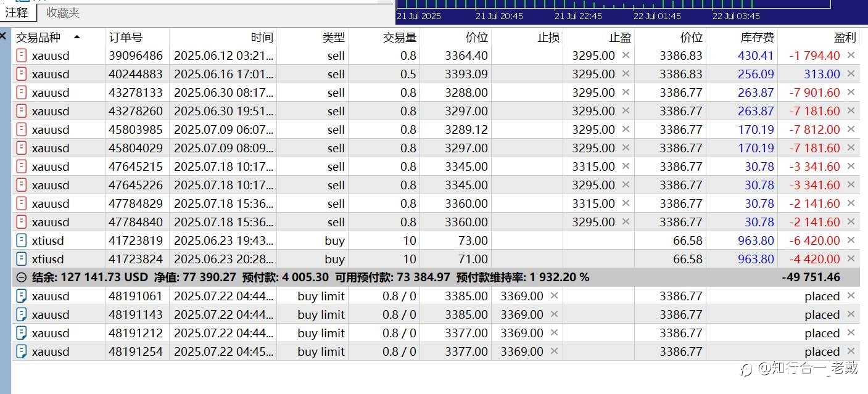Collapse the balance summary row
Image resolution: width=868 pixels, height=394 pixels.
[x=21, y=277]
